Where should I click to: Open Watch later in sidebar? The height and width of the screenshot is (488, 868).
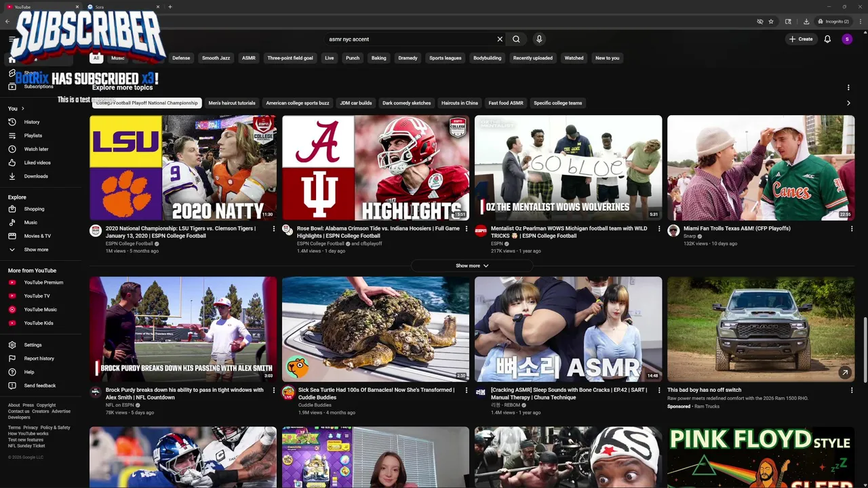(x=36, y=149)
